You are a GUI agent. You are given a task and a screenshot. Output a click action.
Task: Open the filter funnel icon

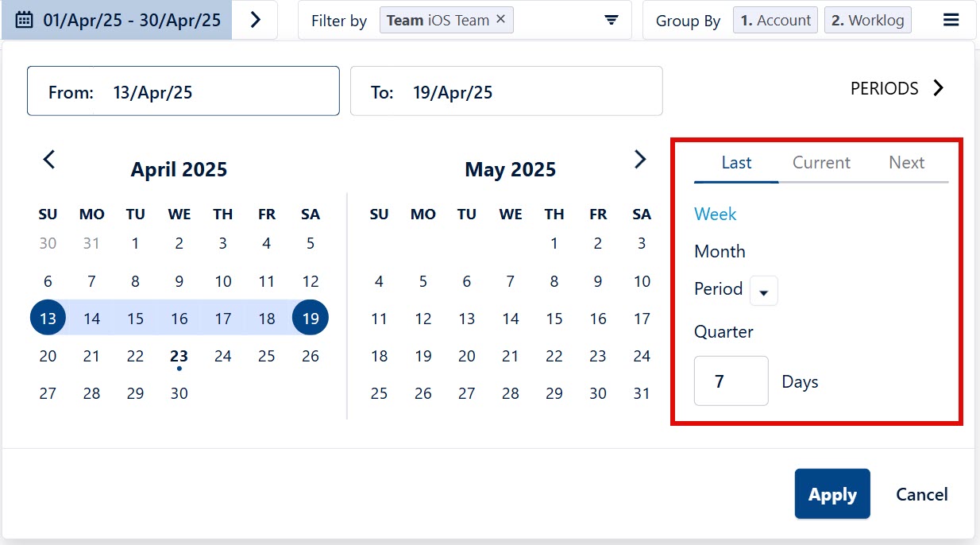612,19
